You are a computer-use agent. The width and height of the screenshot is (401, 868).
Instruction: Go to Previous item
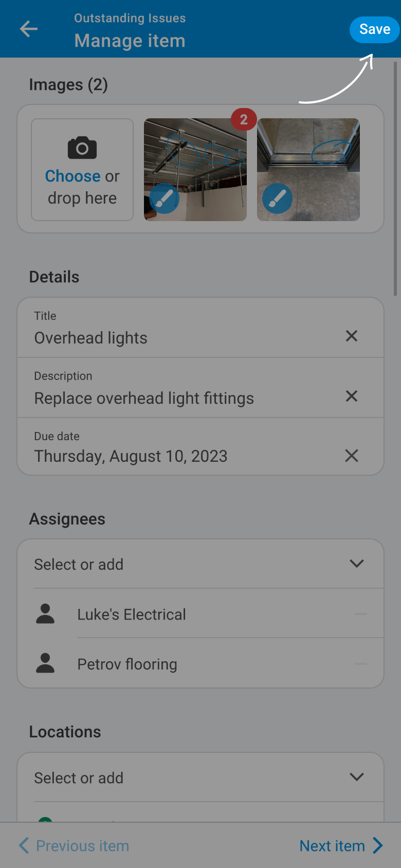[x=74, y=846]
